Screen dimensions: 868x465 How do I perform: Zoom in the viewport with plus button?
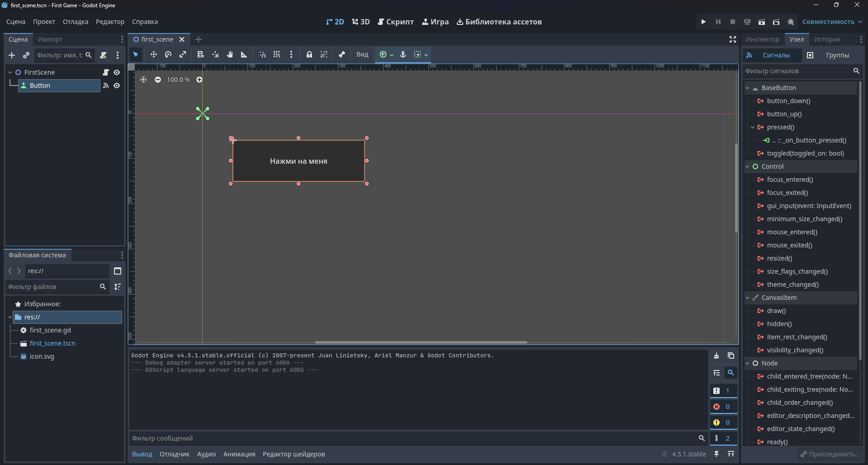(x=199, y=80)
